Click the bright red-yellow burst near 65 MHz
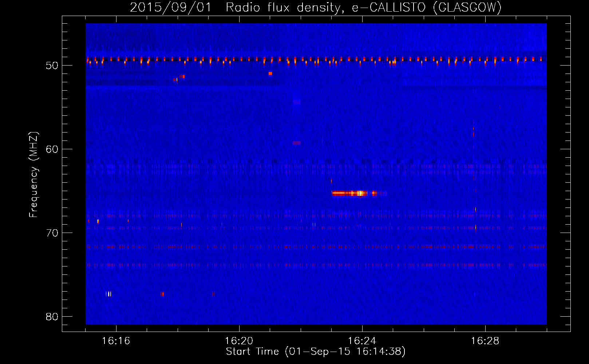Image resolution: width=589 pixels, height=364 pixels. (x=359, y=193)
